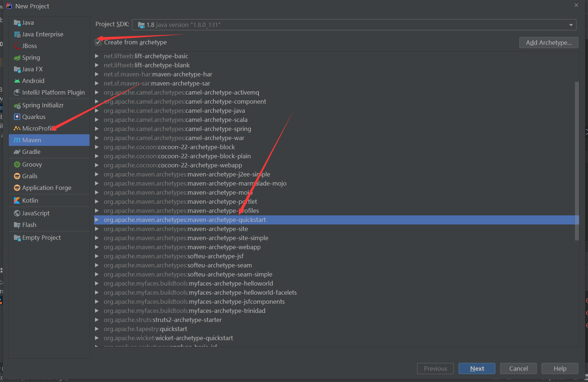Image resolution: width=588 pixels, height=382 pixels.
Task: Uncheck the Create from archetype checkbox
Action: [98, 42]
